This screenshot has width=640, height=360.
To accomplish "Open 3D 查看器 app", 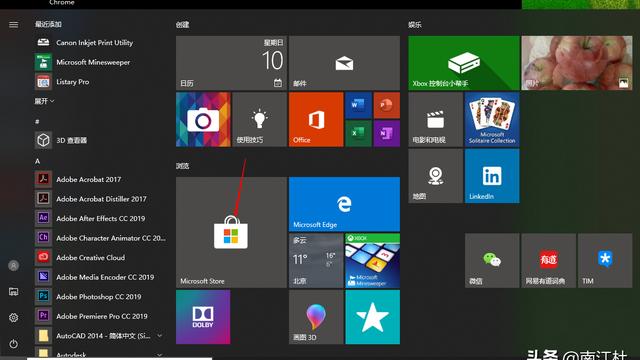I will tap(100, 140).
